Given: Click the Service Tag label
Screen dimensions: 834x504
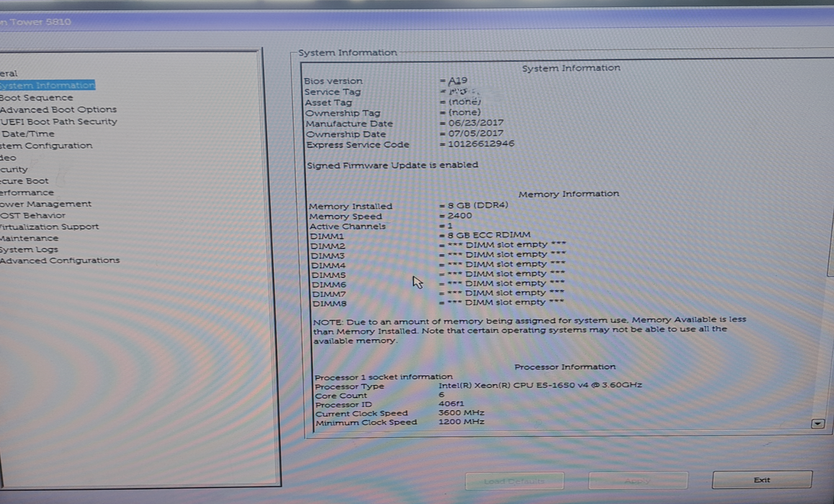Looking at the screenshot, I should (332, 92).
